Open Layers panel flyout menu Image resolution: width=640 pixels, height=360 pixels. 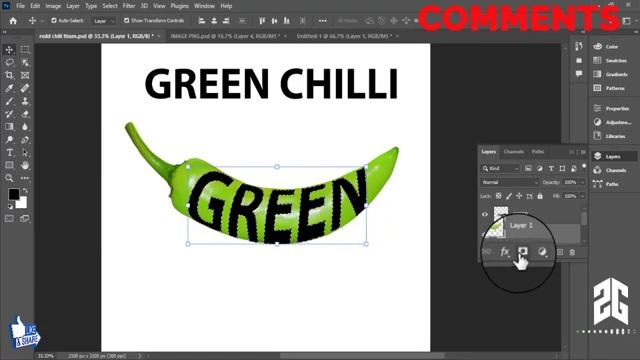click(x=583, y=152)
